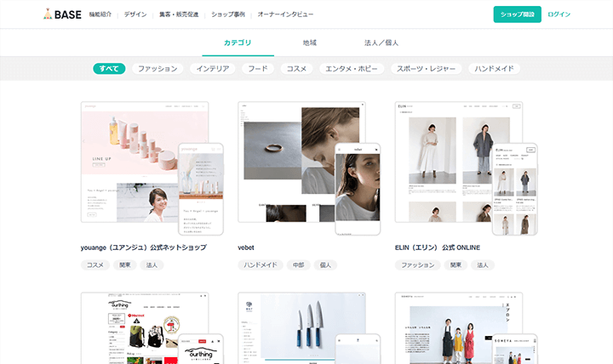Select the 法人／個人 tab
613x364 pixels.
click(x=381, y=43)
